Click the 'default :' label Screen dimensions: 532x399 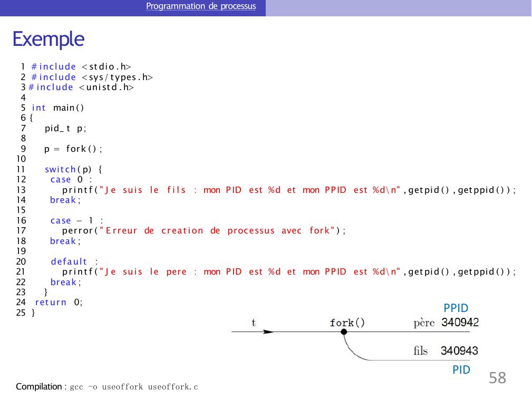click(74, 261)
